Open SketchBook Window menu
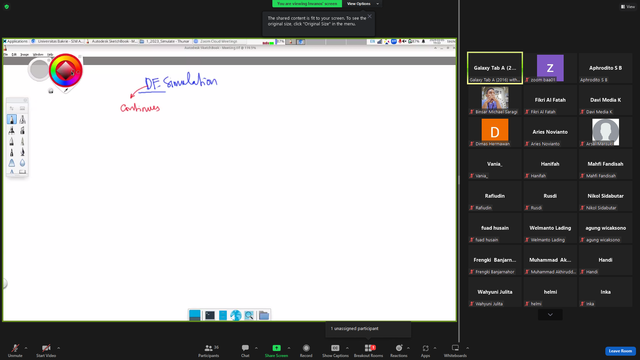The image size is (640, 360). 38,54
